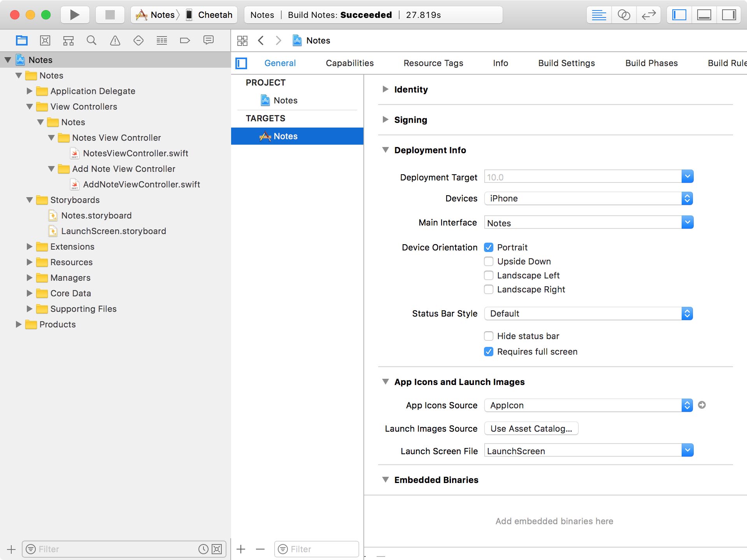
Task: Click the Run button to build the app
Action: click(x=75, y=15)
